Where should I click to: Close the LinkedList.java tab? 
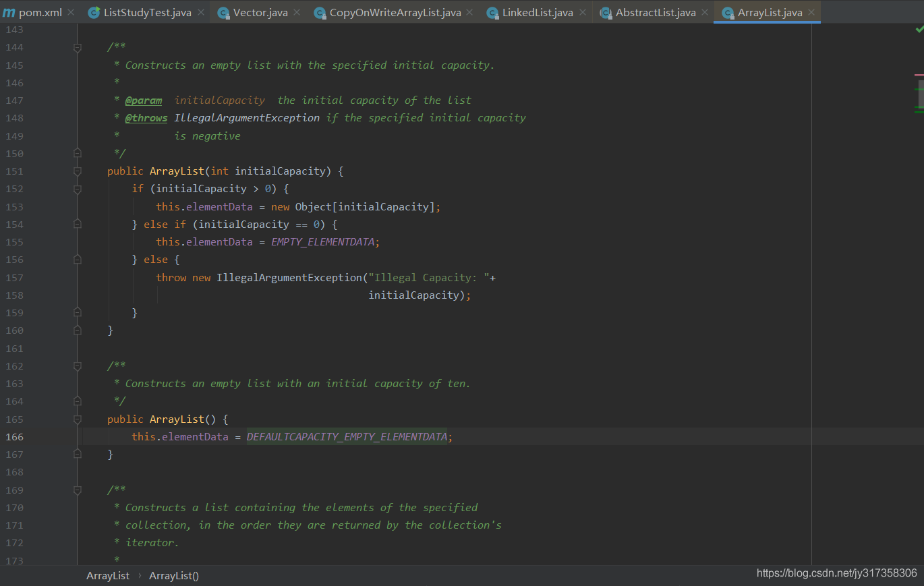click(x=583, y=12)
